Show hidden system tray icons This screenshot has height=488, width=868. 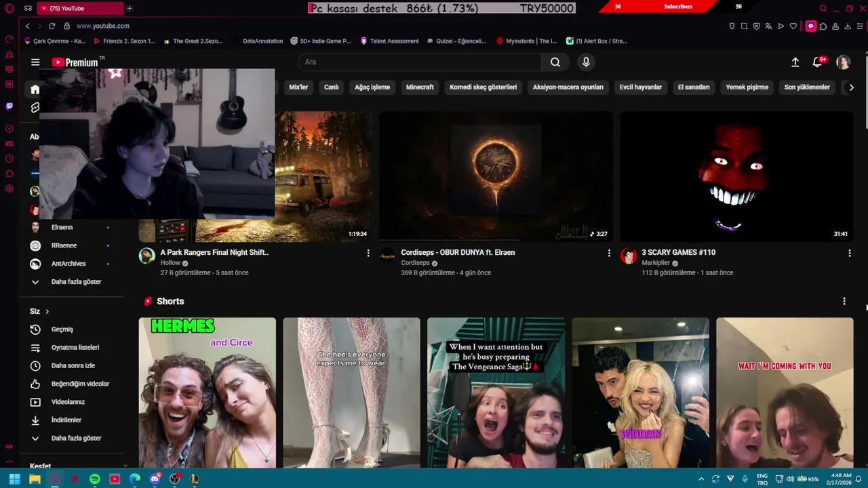(701, 479)
